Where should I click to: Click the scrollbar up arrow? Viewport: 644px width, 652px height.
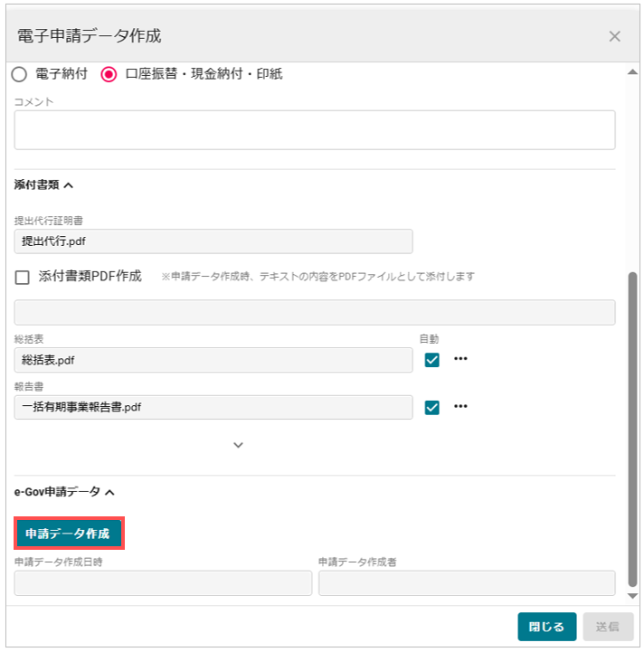pyautogui.click(x=632, y=72)
